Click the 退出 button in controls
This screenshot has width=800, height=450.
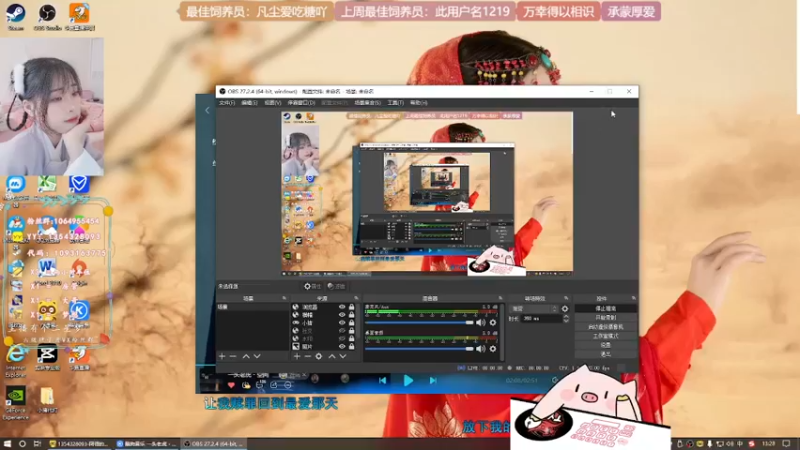pos(606,354)
